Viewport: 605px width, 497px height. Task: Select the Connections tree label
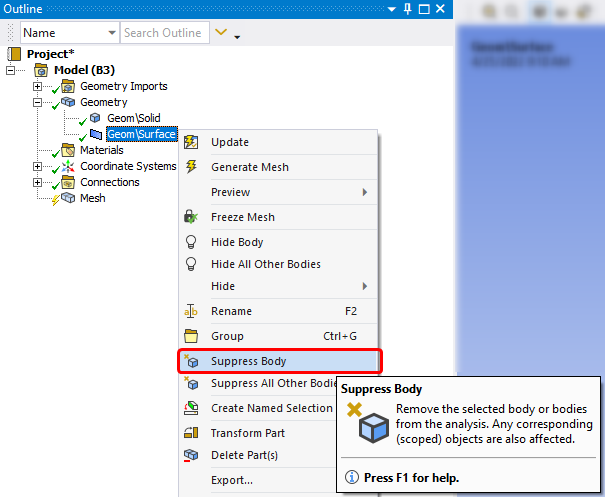pos(110,182)
